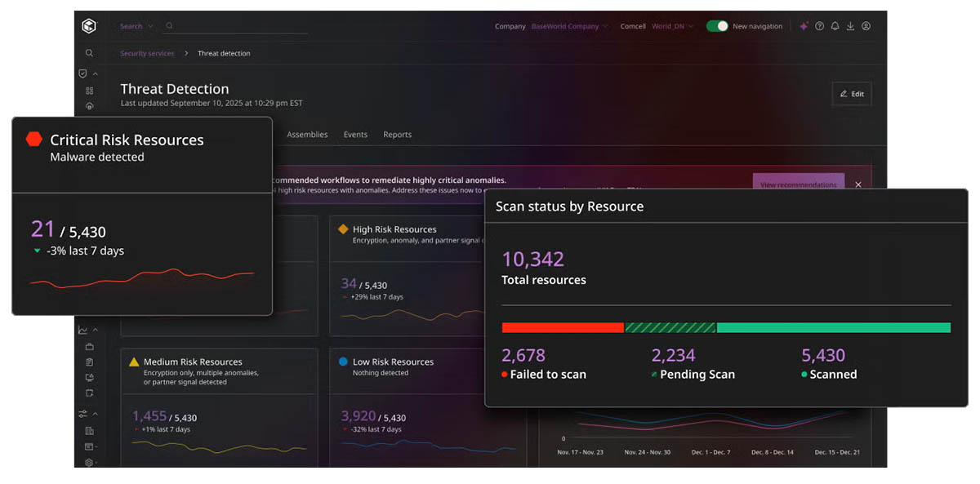Go to Security services breadcrumb link
Viewport: 980px width, 484px height.
coord(147,53)
